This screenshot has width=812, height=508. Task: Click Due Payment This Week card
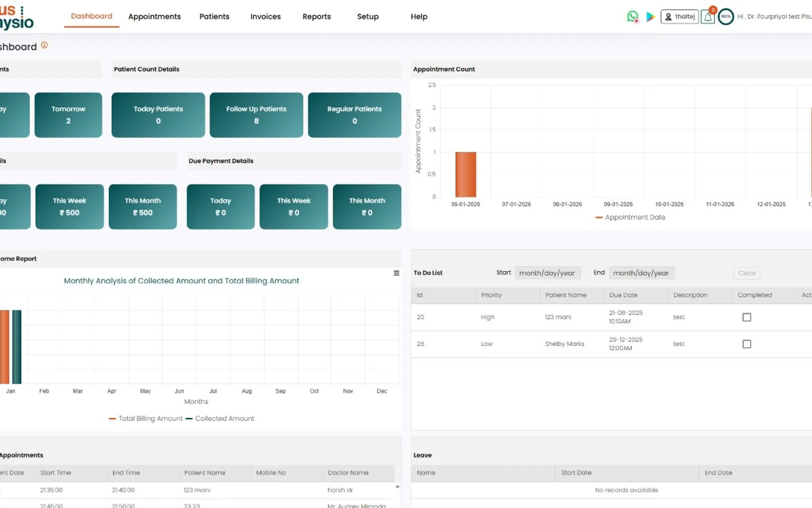coord(294,207)
